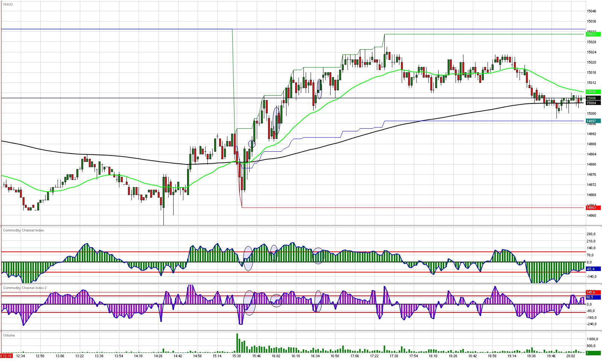Click the 15012 price axis label
Screen dimensions: 602x364
pyautogui.click(x=592, y=83)
